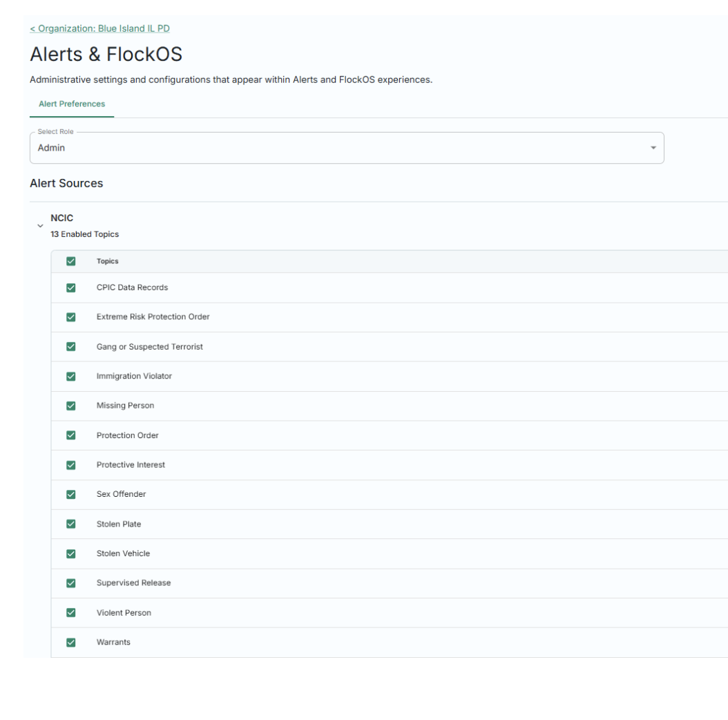Toggle the Immigration Violator checkbox
The image size is (728, 720).
[x=71, y=377]
